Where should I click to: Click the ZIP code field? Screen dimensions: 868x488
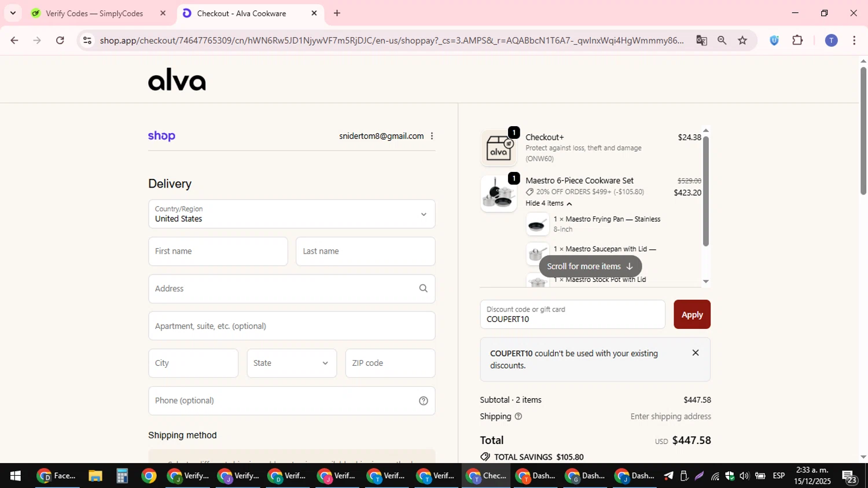[390, 363]
